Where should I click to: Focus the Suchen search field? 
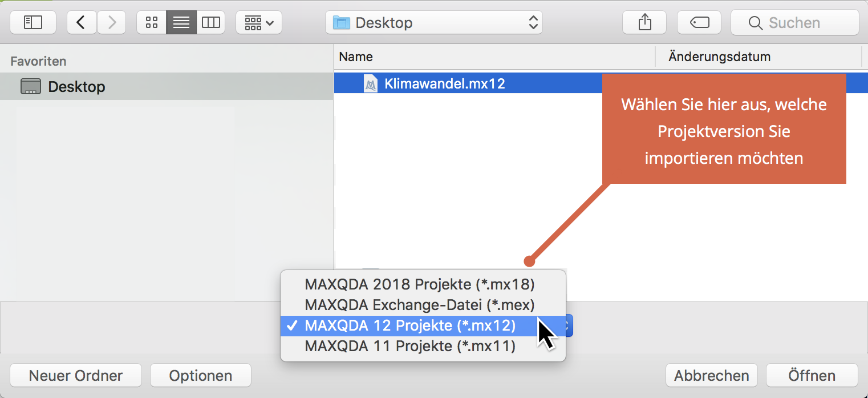795,23
